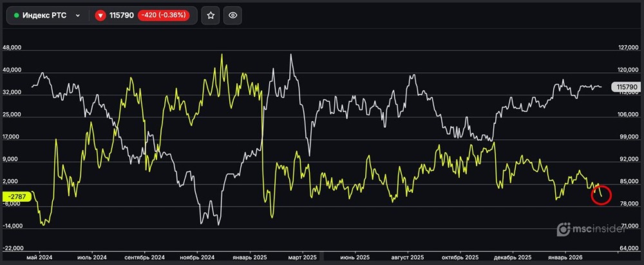Click the октябрь 2025 date label
Image resolution: width=644 pixels, height=265 pixels.
coord(460,257)
